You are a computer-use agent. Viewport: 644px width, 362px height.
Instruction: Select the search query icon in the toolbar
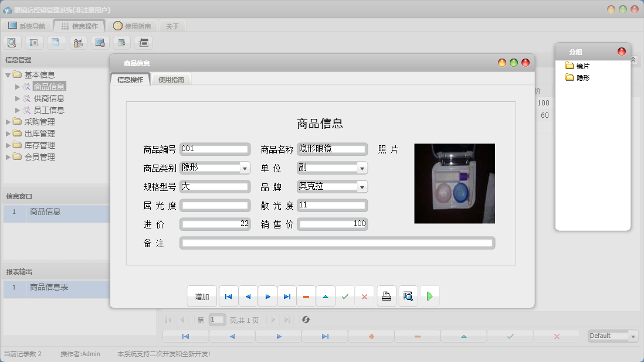point(12,42)
